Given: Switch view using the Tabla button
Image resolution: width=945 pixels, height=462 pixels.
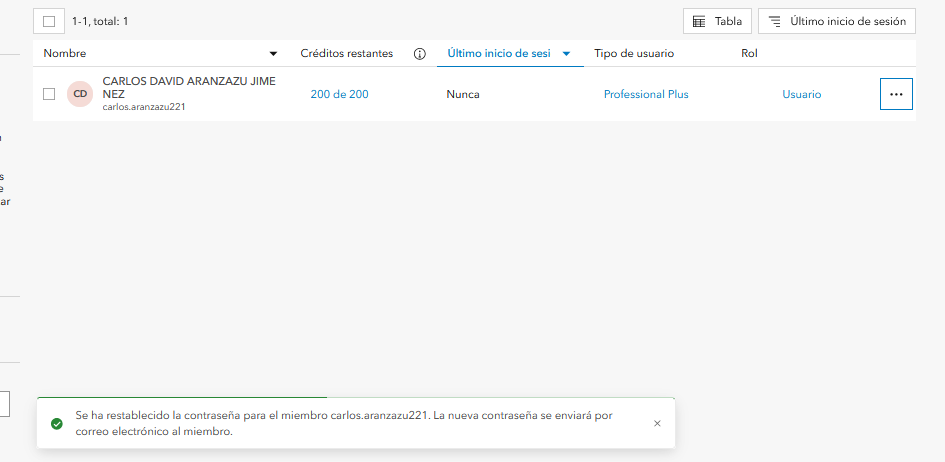Looking at the screenshot, I should coord(717,21).
